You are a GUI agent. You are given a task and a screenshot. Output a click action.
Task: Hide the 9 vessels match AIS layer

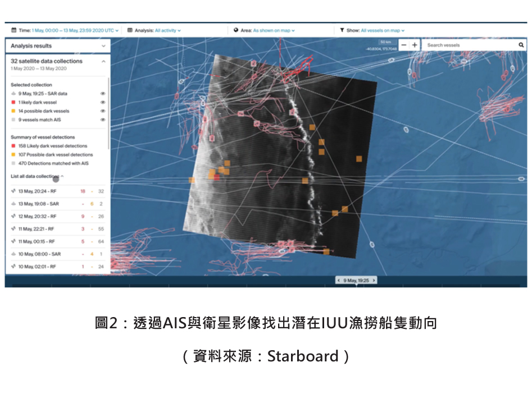[102, 120]
